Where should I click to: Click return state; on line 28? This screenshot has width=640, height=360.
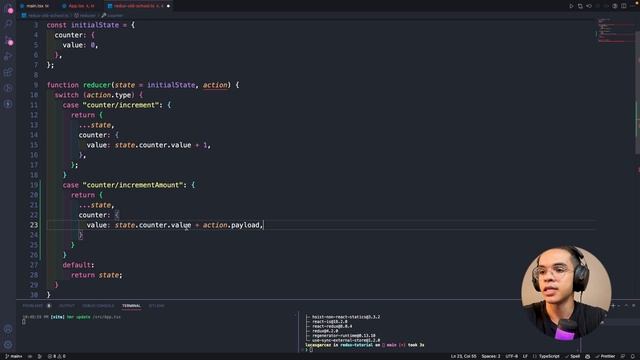[96, 275]
